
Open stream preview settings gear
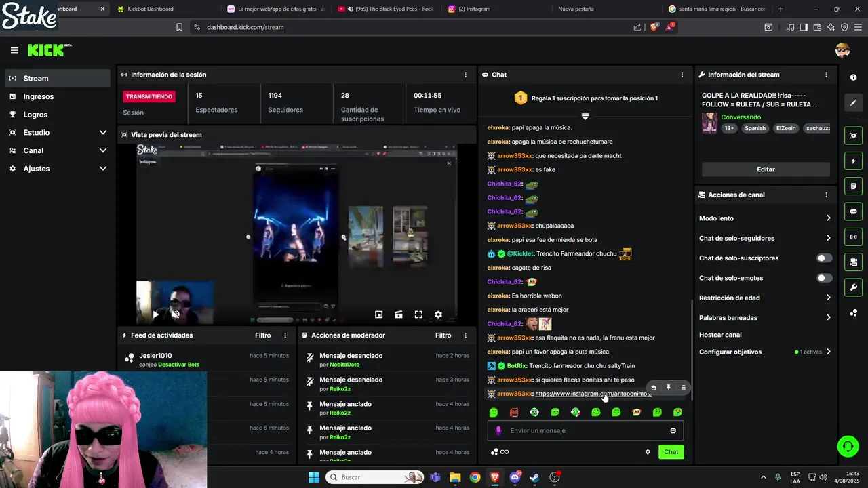[438, 314]
